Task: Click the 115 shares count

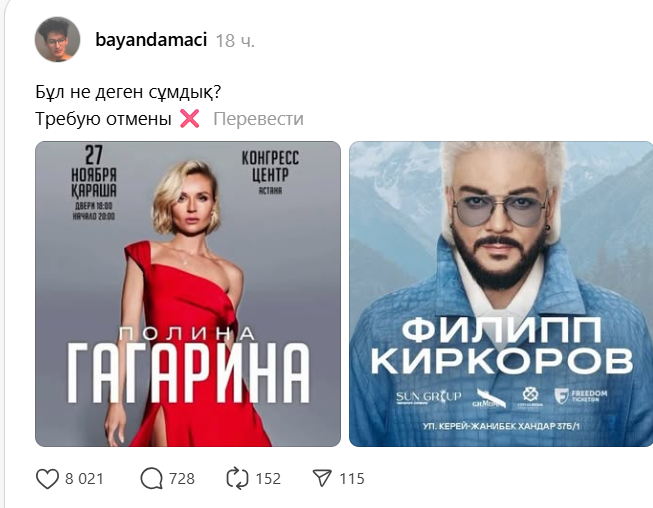Action: pos(352,479)
